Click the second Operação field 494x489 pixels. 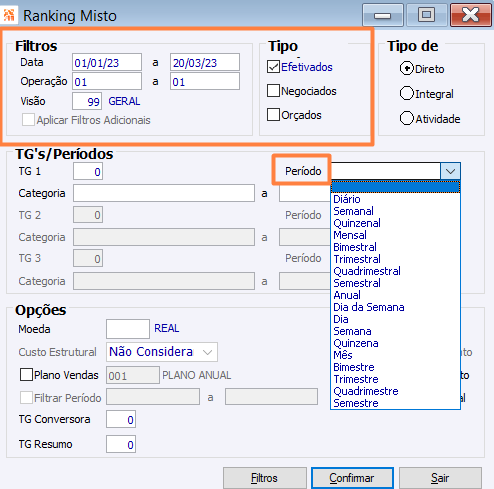pyautogui.click(x=205, y=81)
